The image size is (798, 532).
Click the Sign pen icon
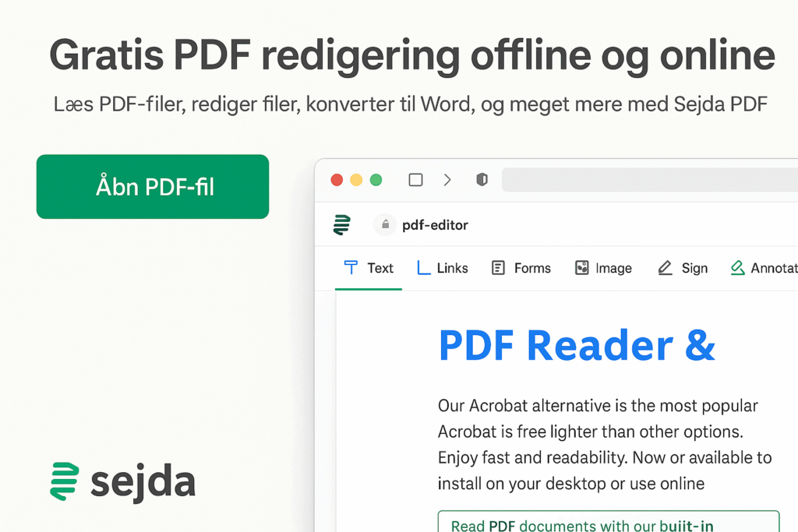pyautogui.click(x=665, y=267)
